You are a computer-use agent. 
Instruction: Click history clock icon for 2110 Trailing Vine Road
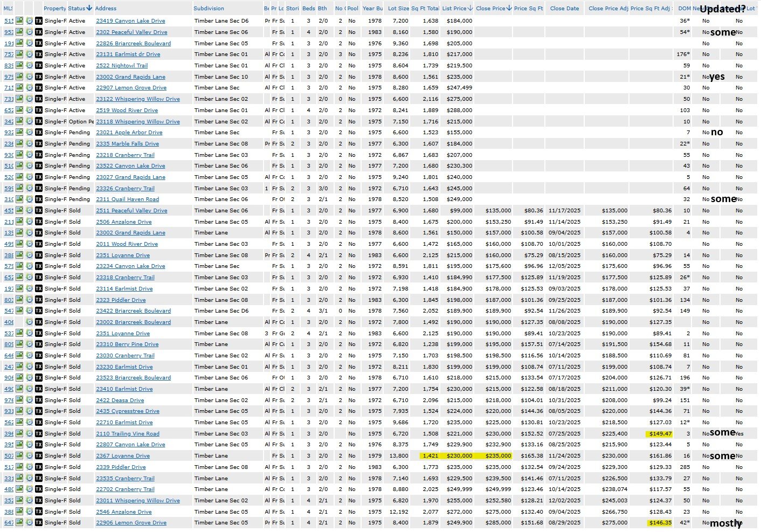pyautogui.click(x=29, y=434)
